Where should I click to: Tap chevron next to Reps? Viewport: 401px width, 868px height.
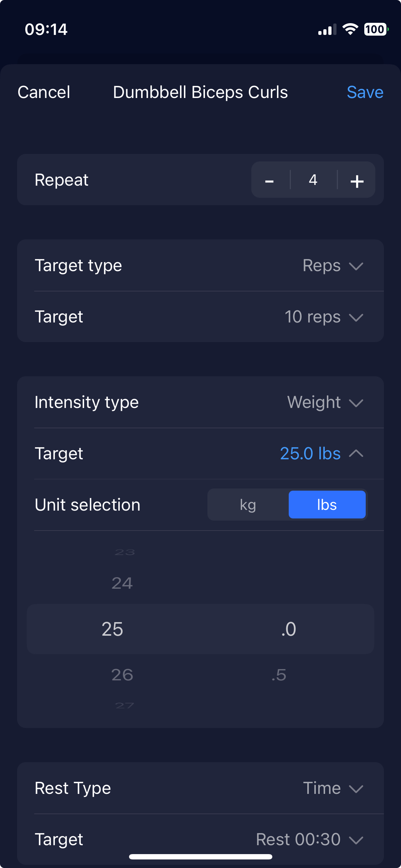(x=356, y=266)
